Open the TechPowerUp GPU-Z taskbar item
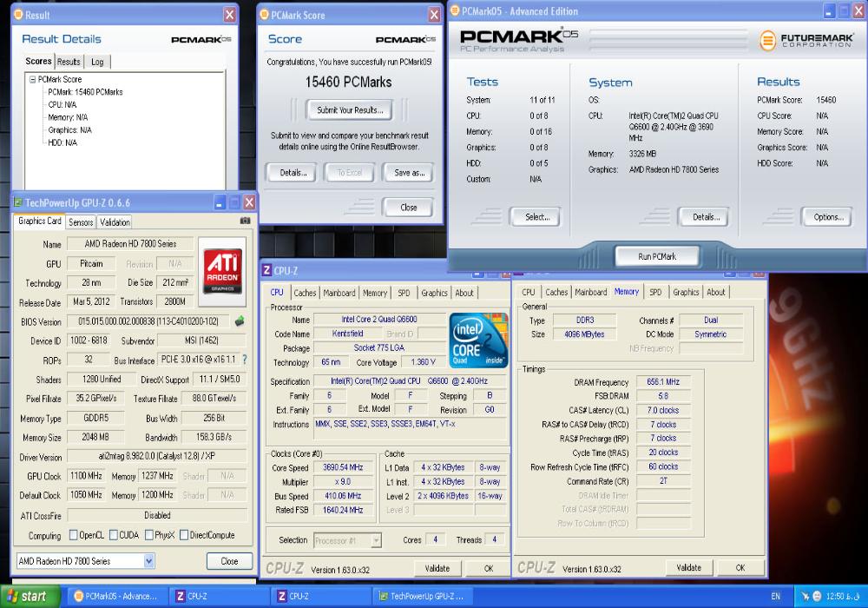Screen dimensions: 868x608 pyautogui.click(x=421, y=597)
